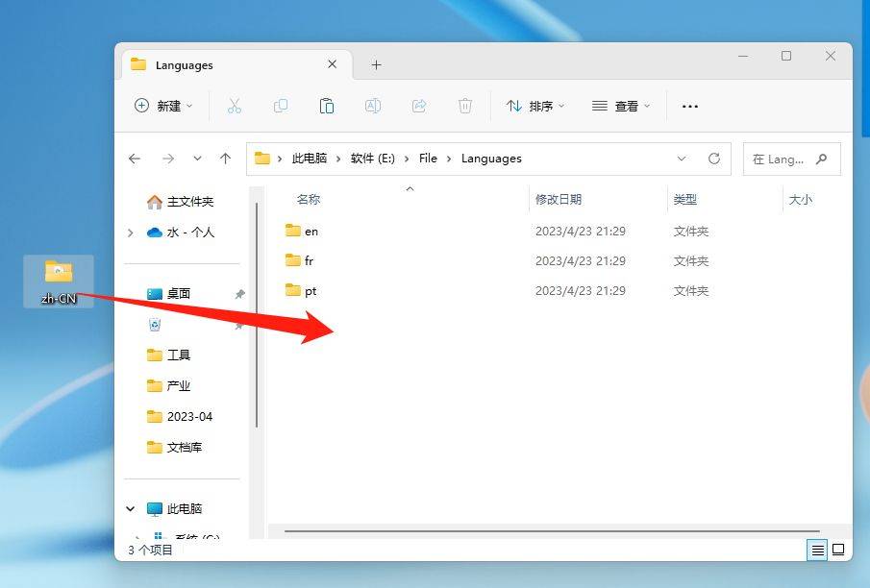Expand the address bar history dropdown

point(682,159)
